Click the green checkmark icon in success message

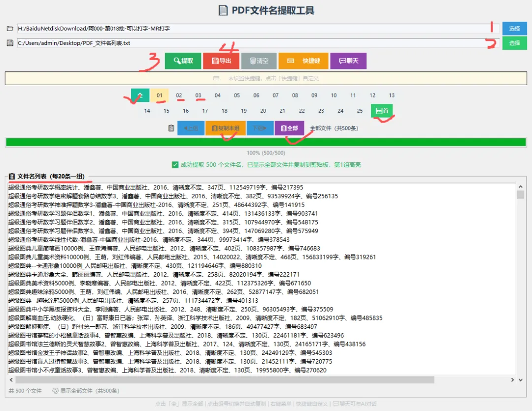(175, 165)
